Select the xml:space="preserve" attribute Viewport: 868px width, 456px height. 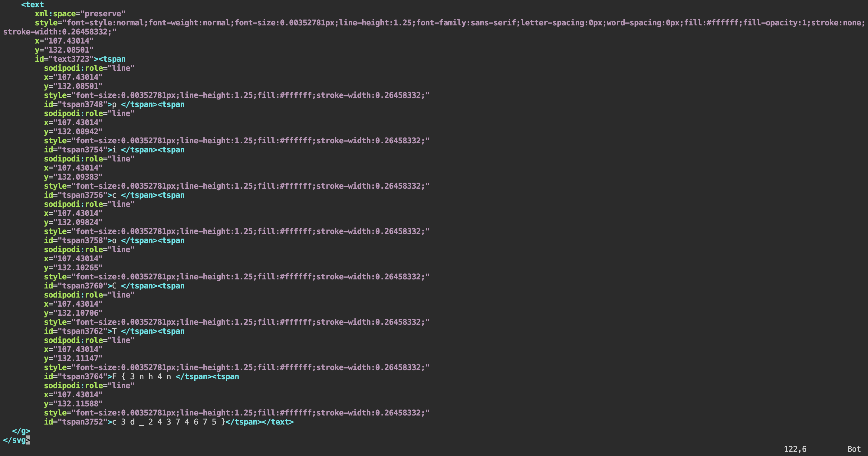(x=80, y=14)
